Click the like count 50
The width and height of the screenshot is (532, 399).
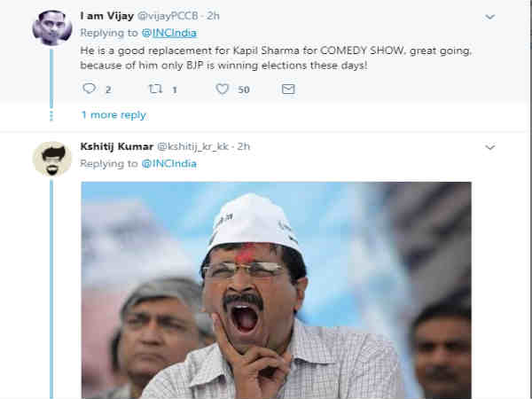244,90
